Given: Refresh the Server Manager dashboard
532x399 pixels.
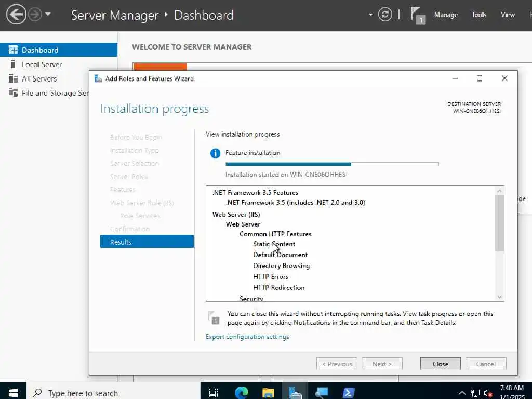Looking at the screenshot, I should point(385,15).
